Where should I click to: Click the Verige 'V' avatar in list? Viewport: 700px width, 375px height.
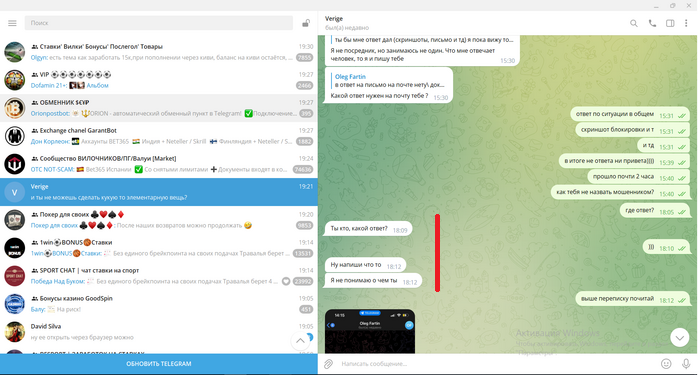click(x=15, y=192)
